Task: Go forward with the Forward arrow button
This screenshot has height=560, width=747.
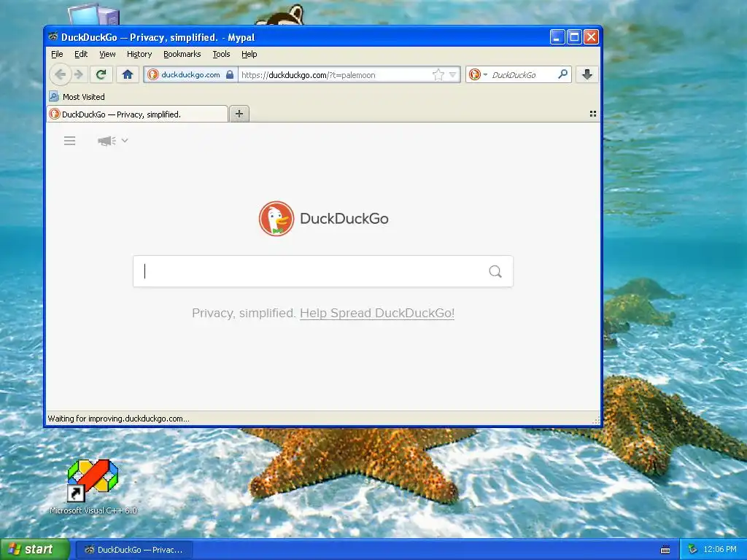Action: point(79,74)
